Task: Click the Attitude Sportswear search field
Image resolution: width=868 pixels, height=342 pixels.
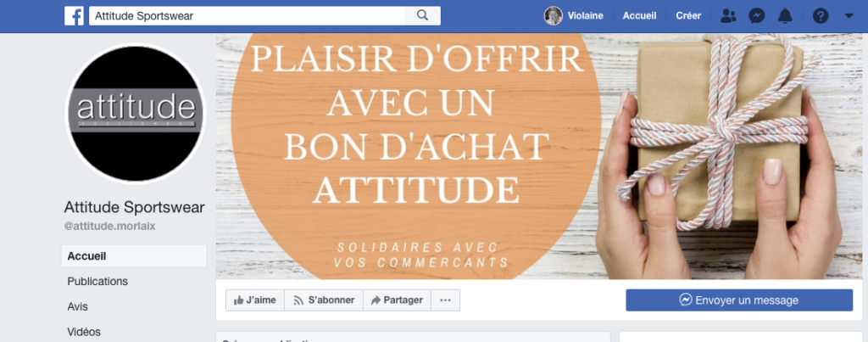Action: (x=247, y=16)
